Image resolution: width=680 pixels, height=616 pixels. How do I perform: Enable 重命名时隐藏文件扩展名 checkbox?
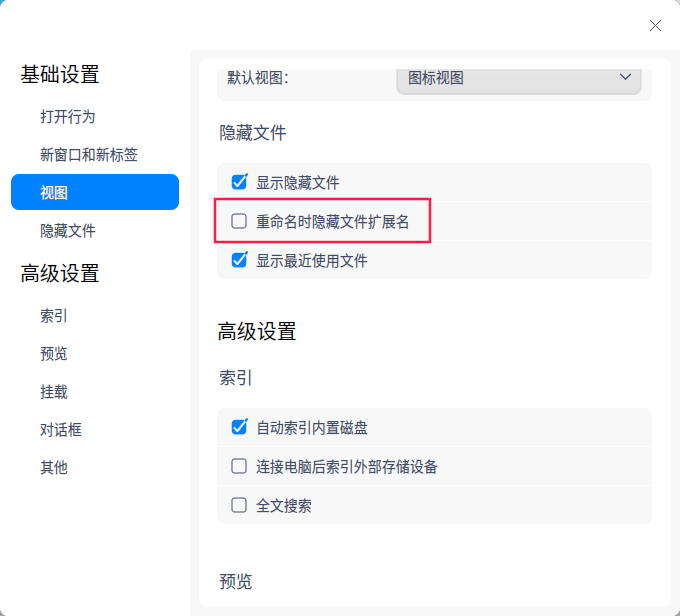[x=239, y=222]
